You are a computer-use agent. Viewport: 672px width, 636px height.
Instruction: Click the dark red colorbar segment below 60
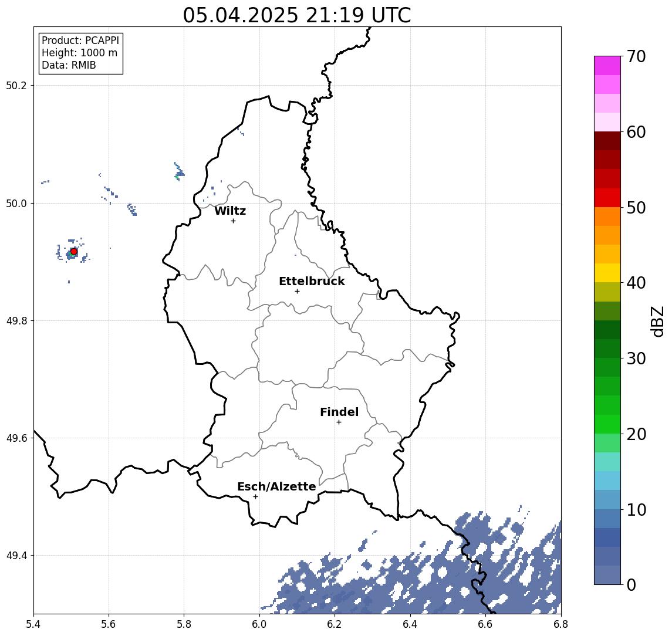pos(607,141)
